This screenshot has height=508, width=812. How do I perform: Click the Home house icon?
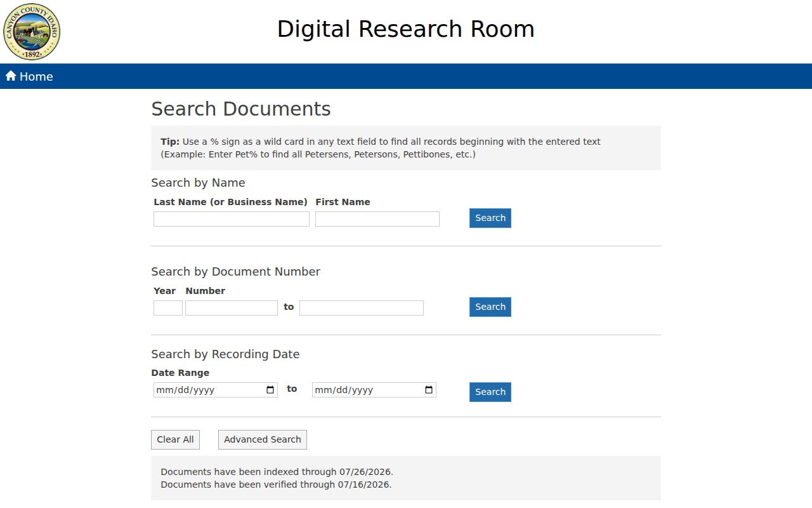(x=11, y=76)
